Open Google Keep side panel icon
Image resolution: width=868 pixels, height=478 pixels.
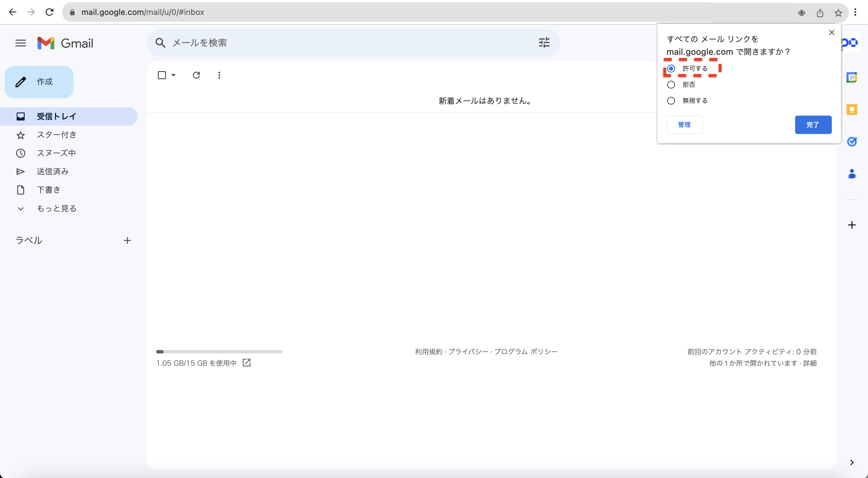tap(851, 110)
